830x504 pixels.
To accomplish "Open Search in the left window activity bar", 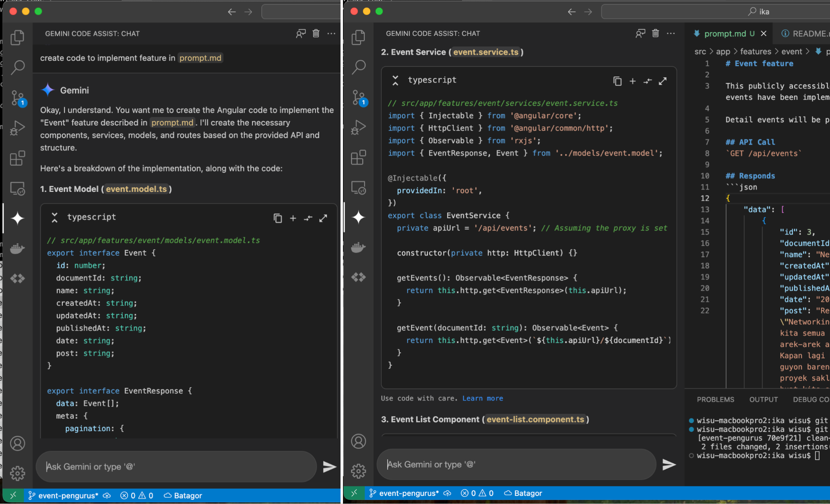I will (17, 67).
